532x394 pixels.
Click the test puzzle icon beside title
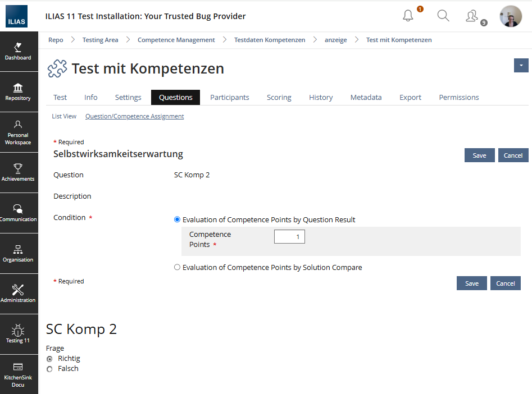click(x=57, y=68)
